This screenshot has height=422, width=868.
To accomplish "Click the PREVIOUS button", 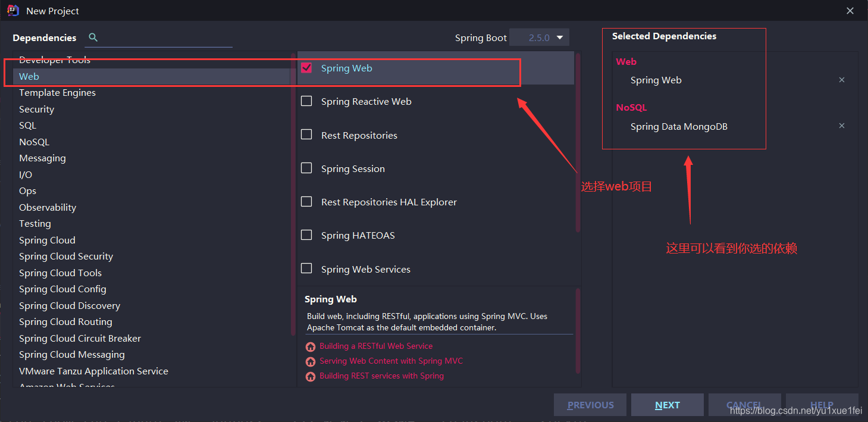I will (590, 405).
